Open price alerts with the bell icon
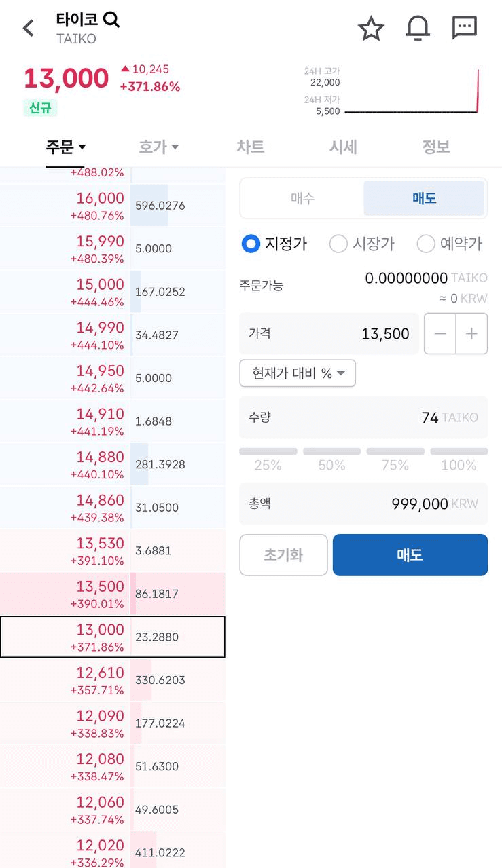Screen dimensions: 502x868 point(417,28)
